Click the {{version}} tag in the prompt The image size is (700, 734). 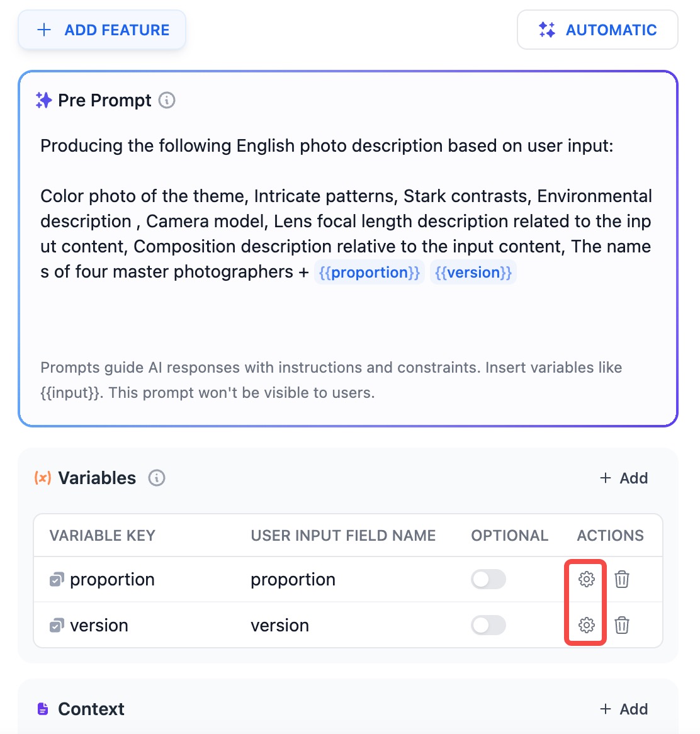pos(473,272)
